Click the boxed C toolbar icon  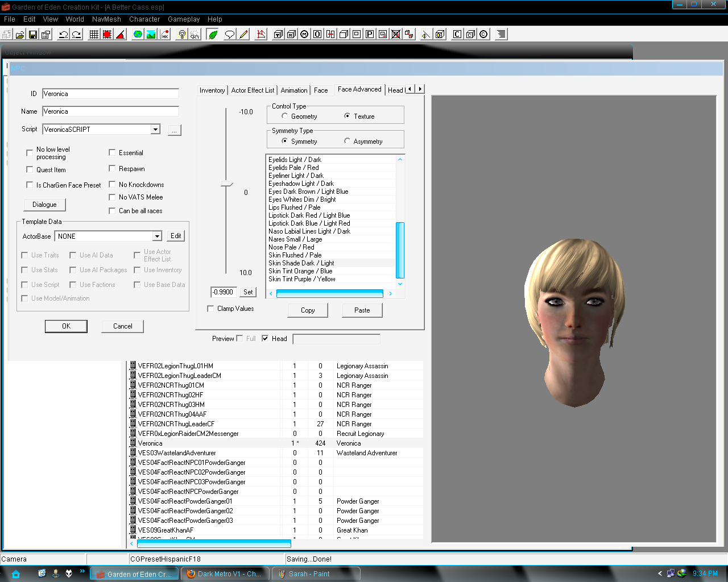457,35
